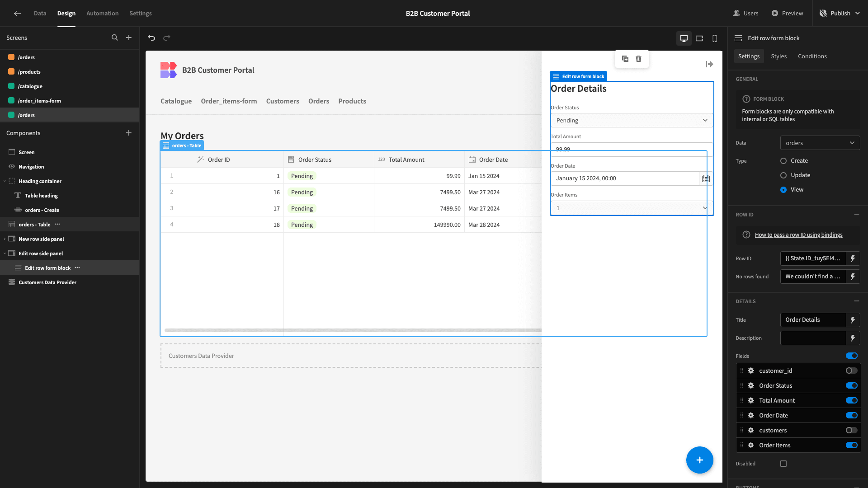This screenshot has height=488, width=868.
Task: Open the Styles tab
Action: pyautogui.click(x=778, y=56)
